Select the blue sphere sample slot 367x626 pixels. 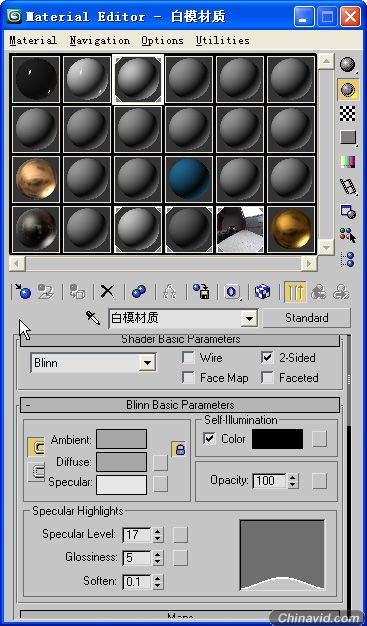(x=189, y=180)
